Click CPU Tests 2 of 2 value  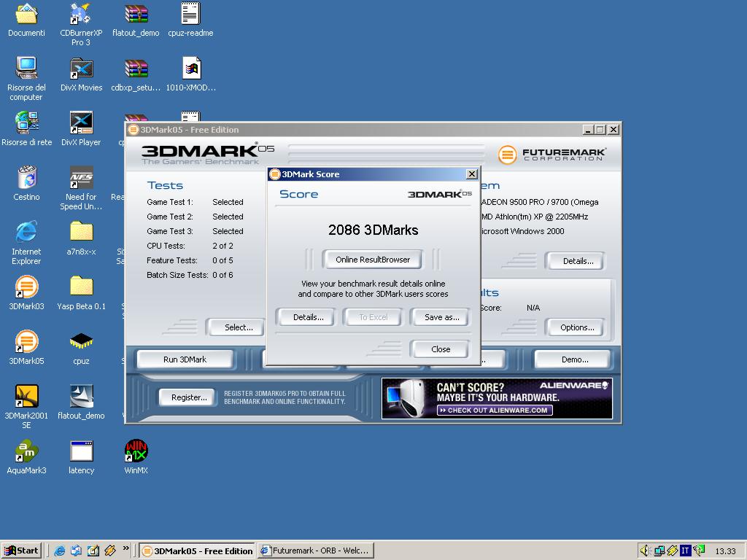coord(222,246)
